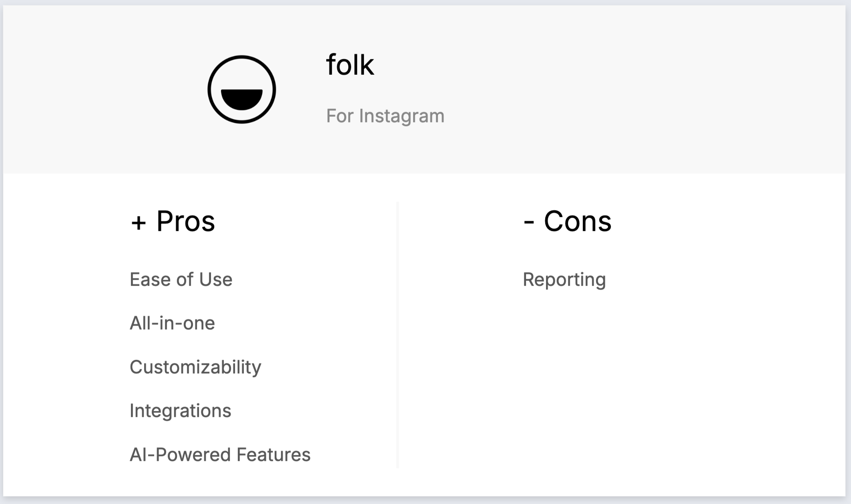
Task: Click the word "Use" in first pro item
Action: (x=216, y=279)
